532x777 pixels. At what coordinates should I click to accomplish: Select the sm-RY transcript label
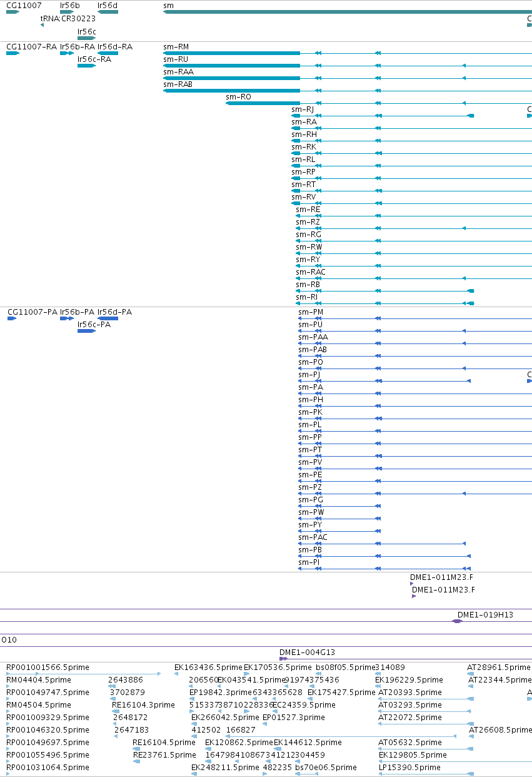308,260
